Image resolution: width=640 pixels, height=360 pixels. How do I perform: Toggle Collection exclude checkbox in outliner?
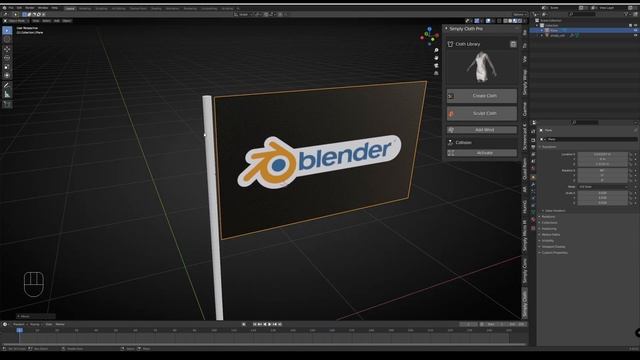(630, 25)
